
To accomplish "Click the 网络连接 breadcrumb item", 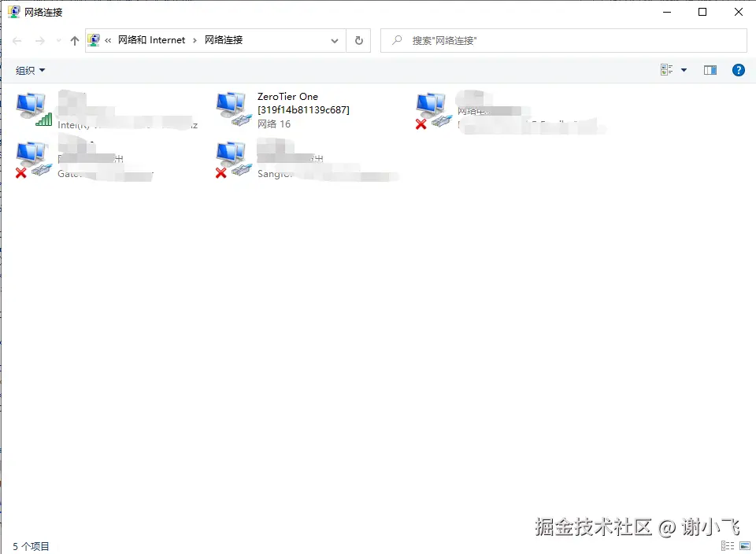I will pyautogui.click(x=225, y=40).
